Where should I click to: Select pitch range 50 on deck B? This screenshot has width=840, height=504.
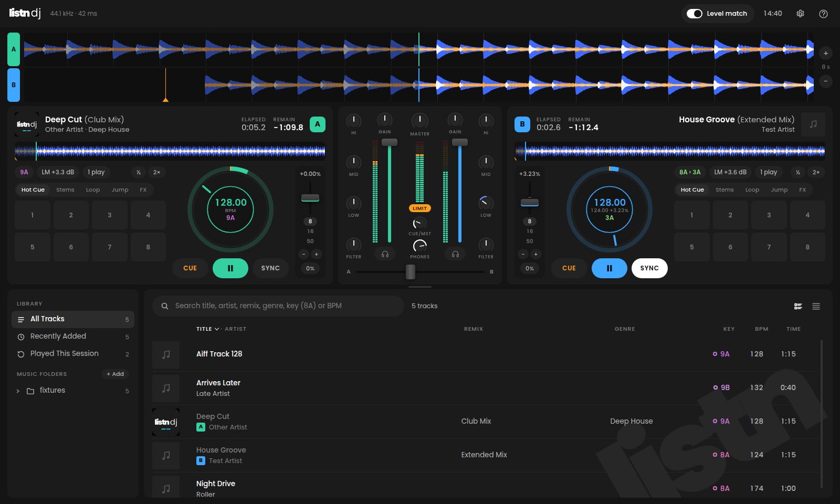(530, 241)
